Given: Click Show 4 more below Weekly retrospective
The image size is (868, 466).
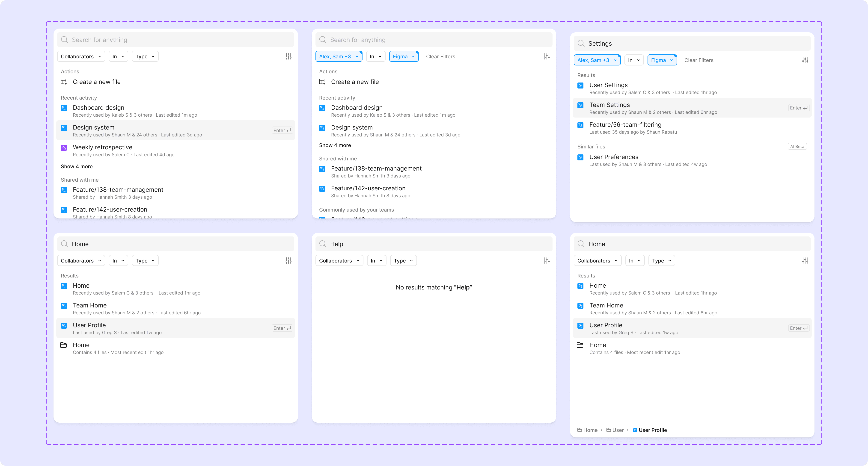Looking at the screenshot, I should pyautogui.click(x=77, y=167).
